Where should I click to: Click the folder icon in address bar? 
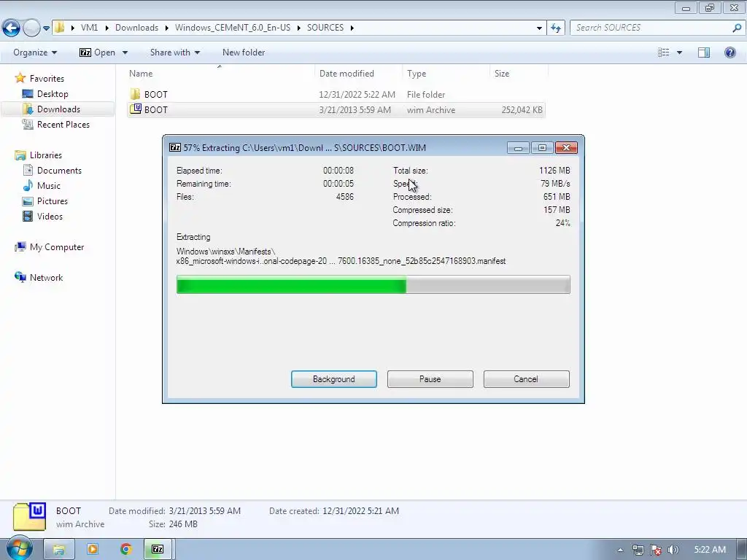pyautogui.click(x=60, y=28)
